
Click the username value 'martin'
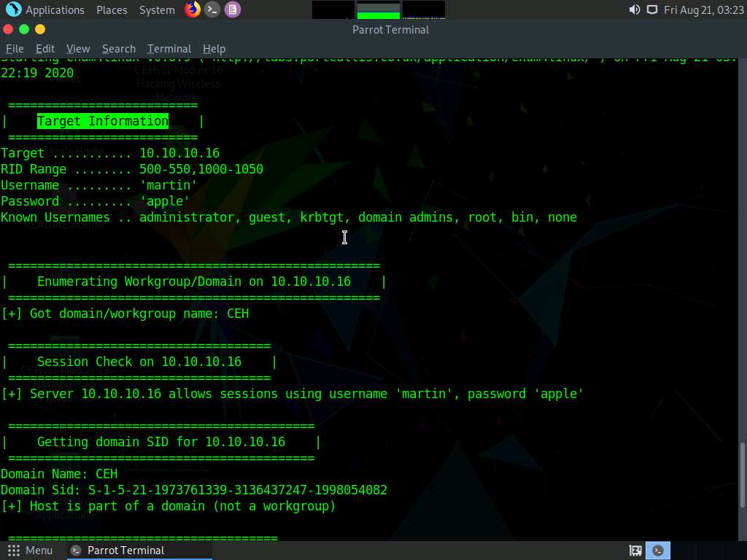pyautogui.click(x=169, y=185)
